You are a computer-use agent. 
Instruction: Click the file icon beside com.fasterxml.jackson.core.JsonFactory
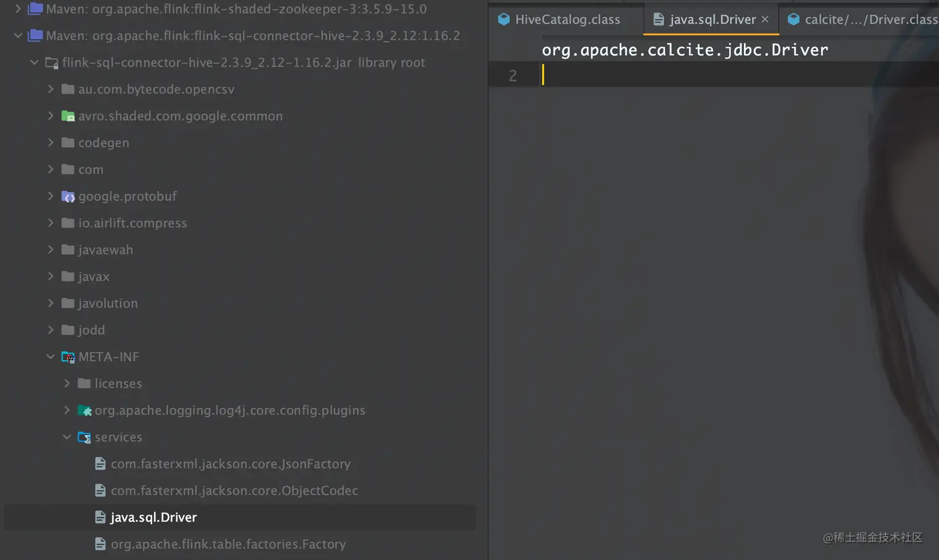101,463
